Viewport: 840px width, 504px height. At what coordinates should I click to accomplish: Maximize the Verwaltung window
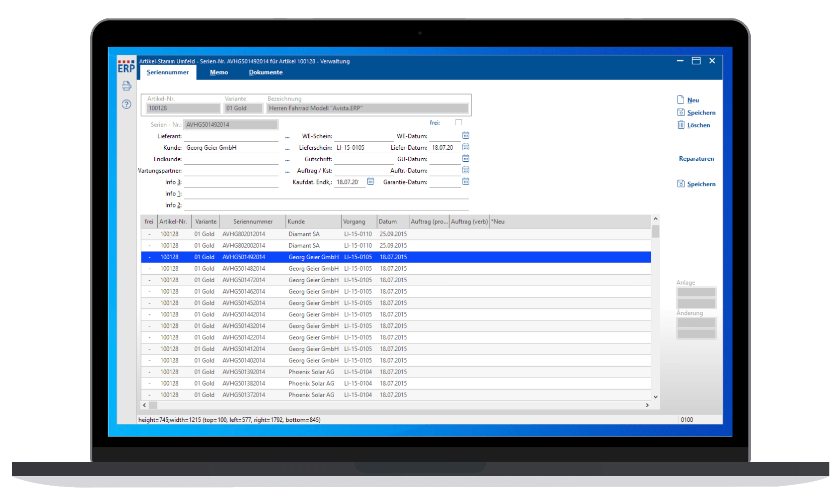click(x=696, y=61)
